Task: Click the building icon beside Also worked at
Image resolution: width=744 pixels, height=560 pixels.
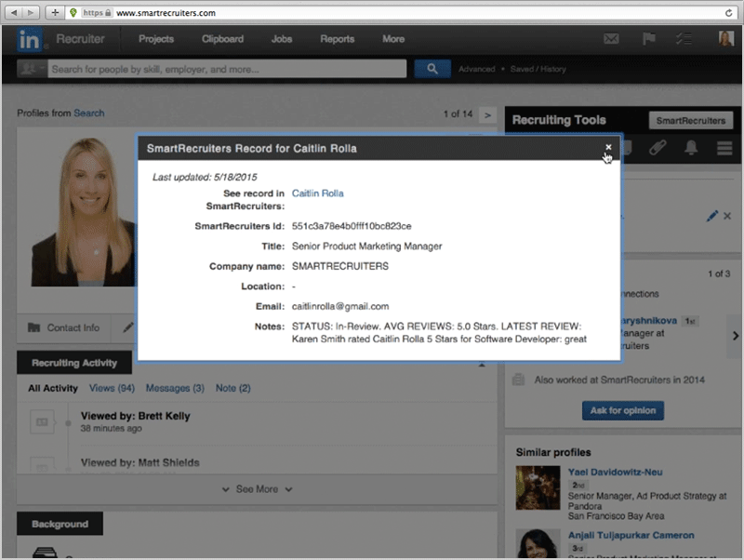Action: pos(519,380)
